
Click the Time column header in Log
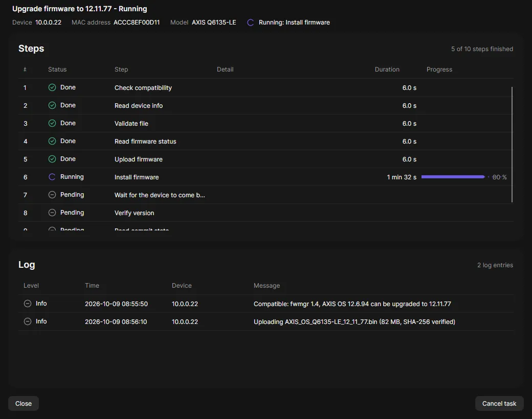click(x=92, y=286)
